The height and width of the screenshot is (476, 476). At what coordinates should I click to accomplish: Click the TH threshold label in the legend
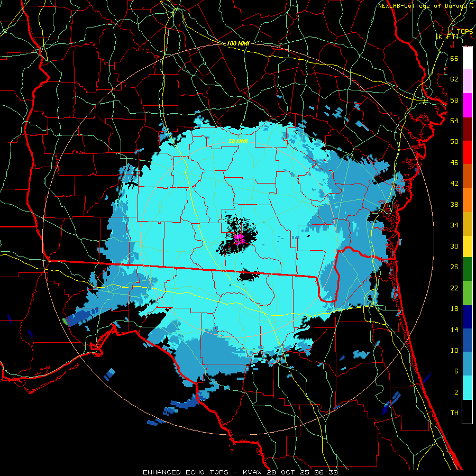[454, 413]
